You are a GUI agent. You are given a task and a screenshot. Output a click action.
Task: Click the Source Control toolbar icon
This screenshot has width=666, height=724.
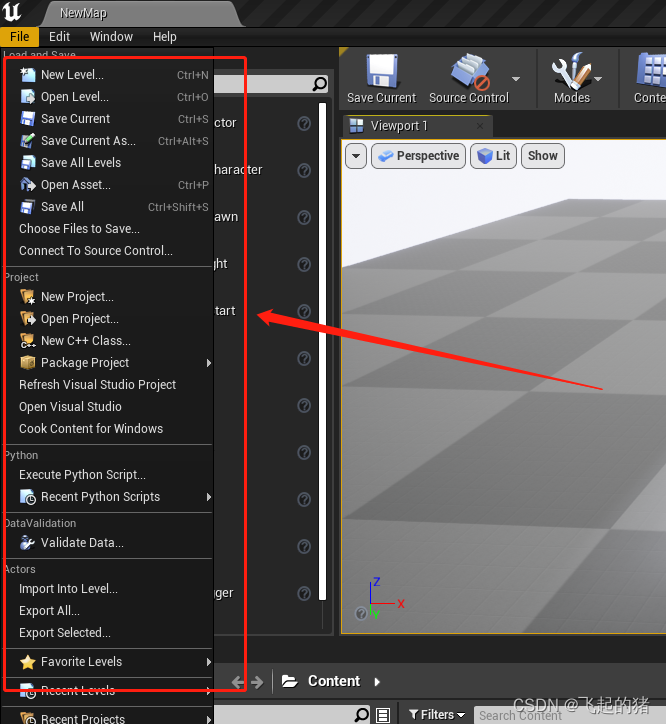coord(469,72)
